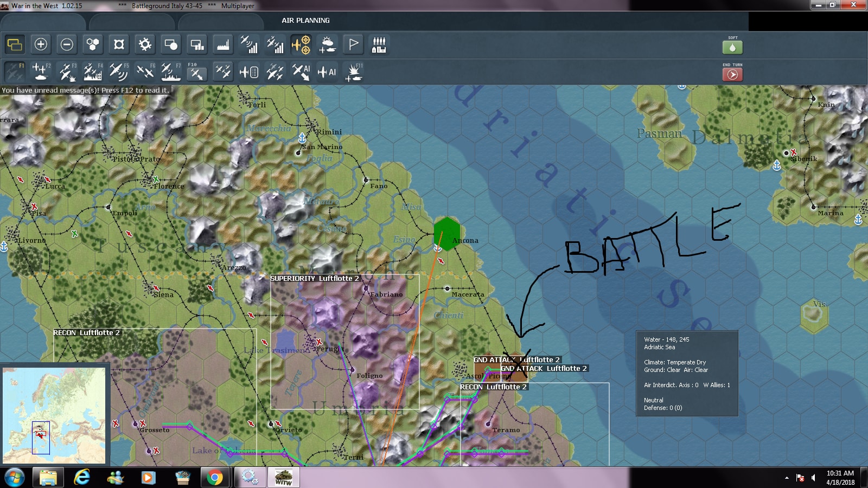
Task: Select the F3 ground attack air directive
Action: (67, 72)
